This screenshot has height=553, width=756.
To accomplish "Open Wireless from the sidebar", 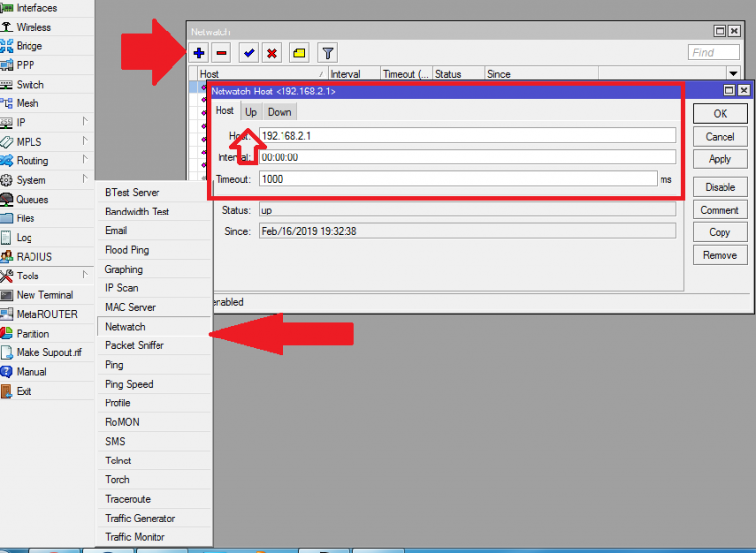I will tap(33, 27).
